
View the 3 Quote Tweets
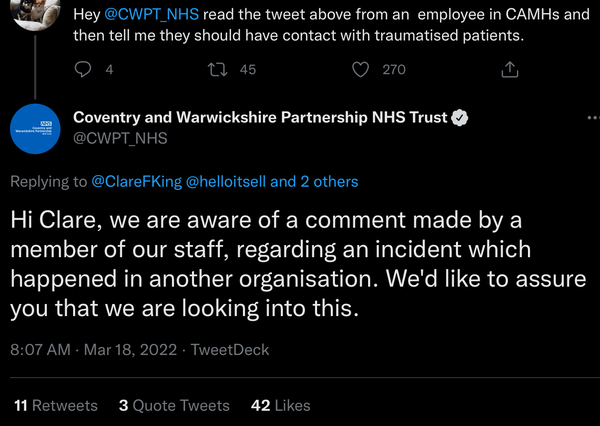pos(174,405)
